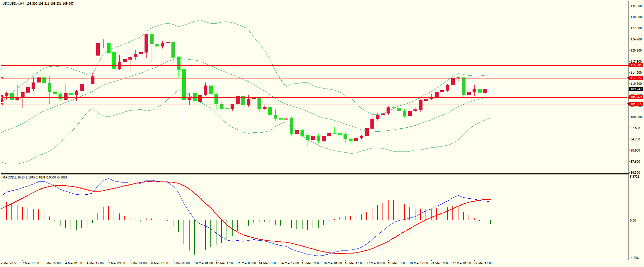The width and height of the screenshot is (644, 267).
Task: Click the 8 Mar 17:00 time label
Action: (x=160, y=263)
